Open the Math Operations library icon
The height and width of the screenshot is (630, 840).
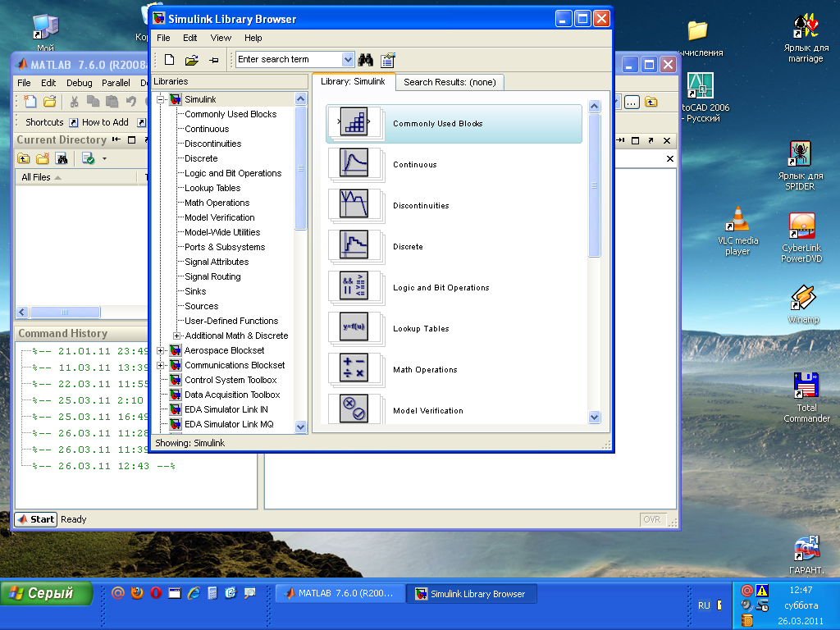(x=354, y=368)
